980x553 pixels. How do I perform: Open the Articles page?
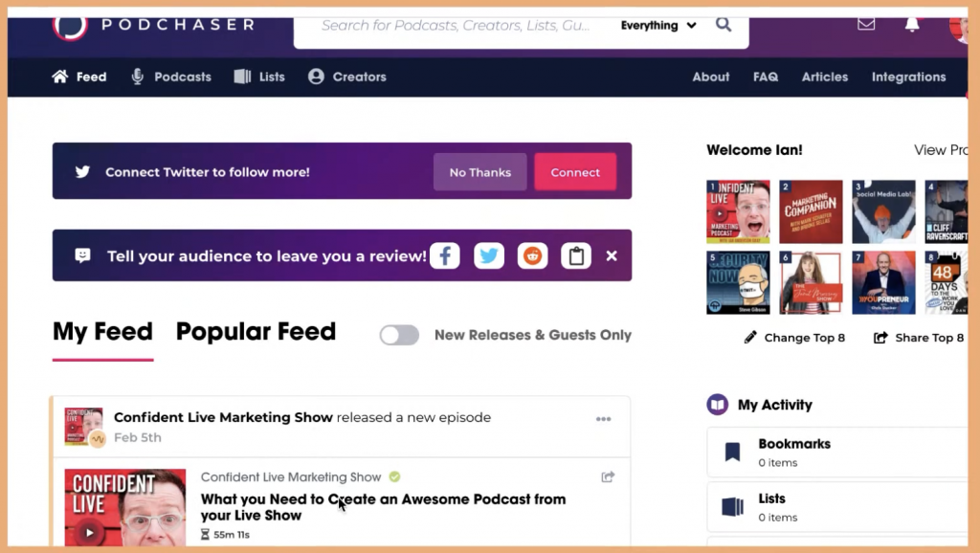click(x=825, y=77)
